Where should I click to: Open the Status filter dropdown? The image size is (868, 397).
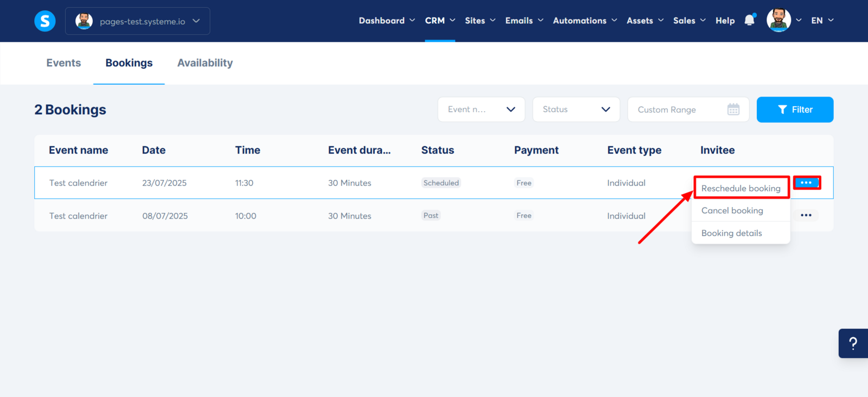pyautogui.click(x=576, y=110)
